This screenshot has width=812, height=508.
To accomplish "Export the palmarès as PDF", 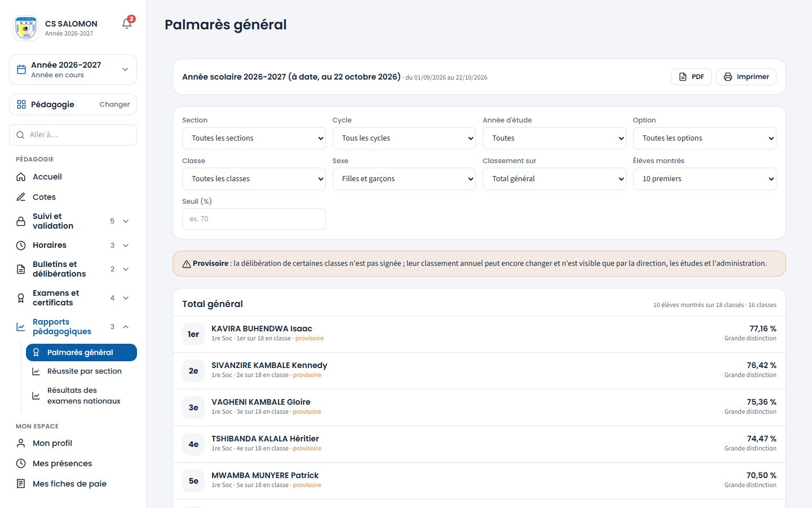I will tap(691, 77).
